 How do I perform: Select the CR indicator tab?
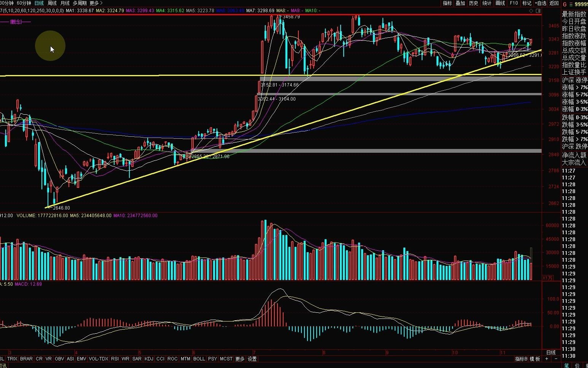[x=39, y=359]
